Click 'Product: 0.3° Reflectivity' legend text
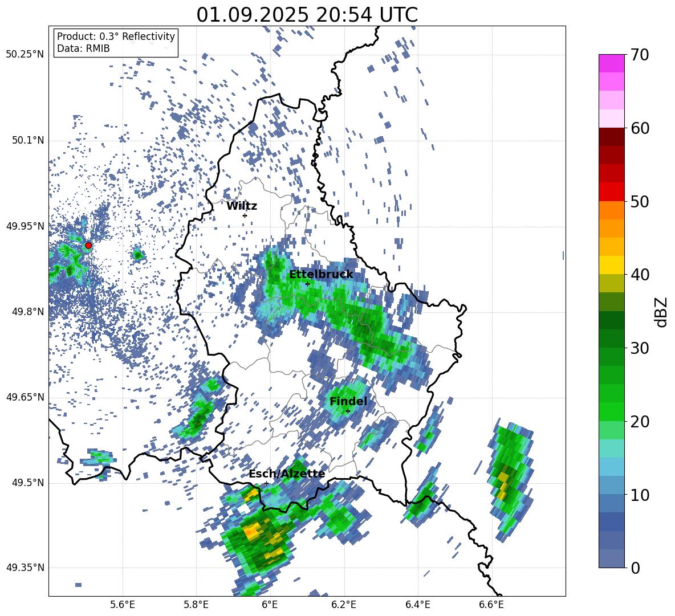 pyautogui.click(x=116, y=36)
